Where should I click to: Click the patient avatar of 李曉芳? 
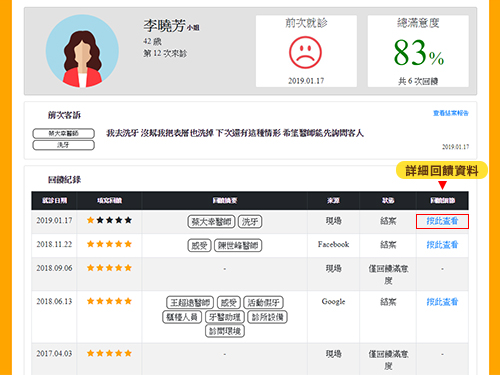coord(82,51)
